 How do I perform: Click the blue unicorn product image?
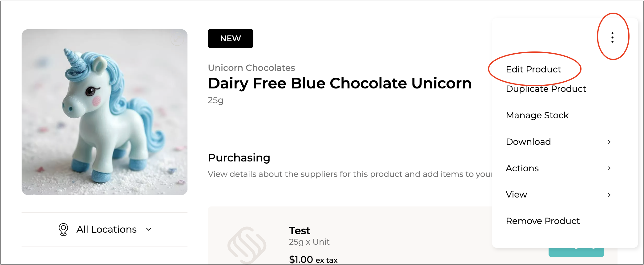pos(104,112)
